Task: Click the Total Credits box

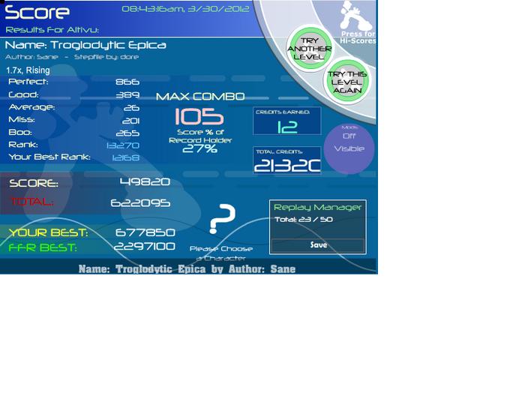Action: [287, 160]
